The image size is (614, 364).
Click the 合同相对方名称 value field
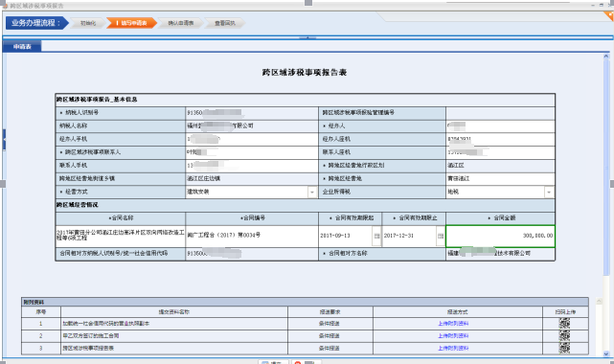coord(500,254)
